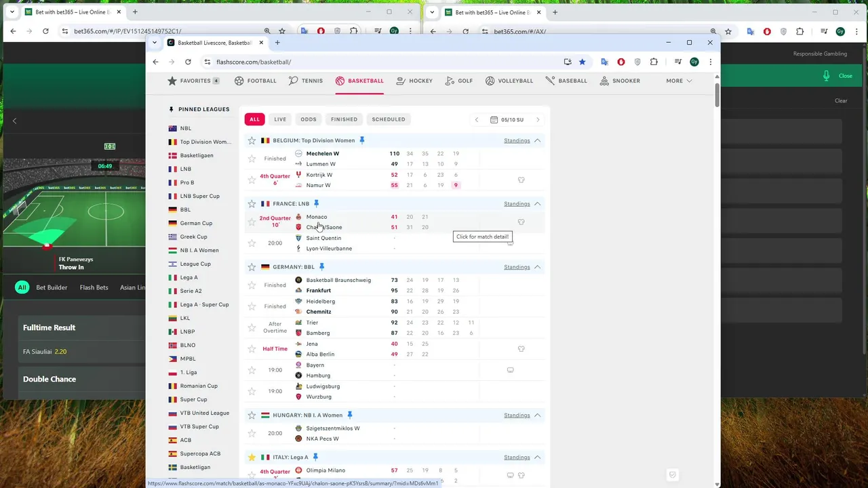Open the Snooker sport tab
Screen dimensions: 868x488
coord(620,81)
